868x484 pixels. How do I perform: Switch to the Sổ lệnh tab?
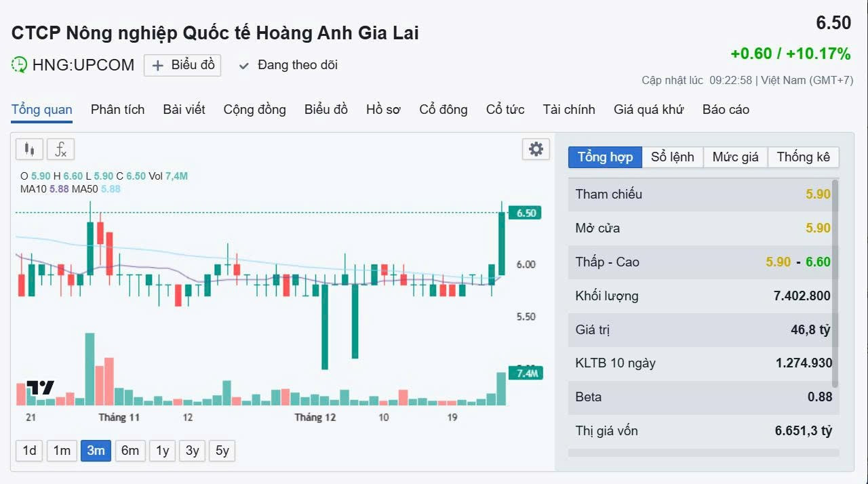(x=673, y=157)
